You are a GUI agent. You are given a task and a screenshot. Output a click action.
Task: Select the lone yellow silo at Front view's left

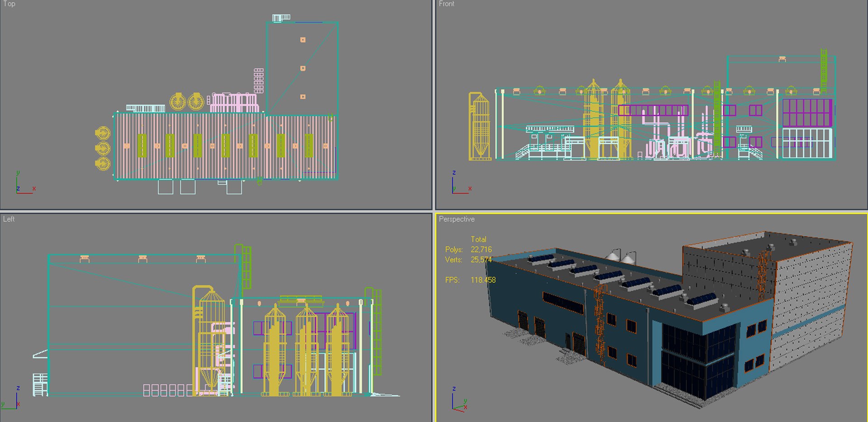(x=479, y=126)
